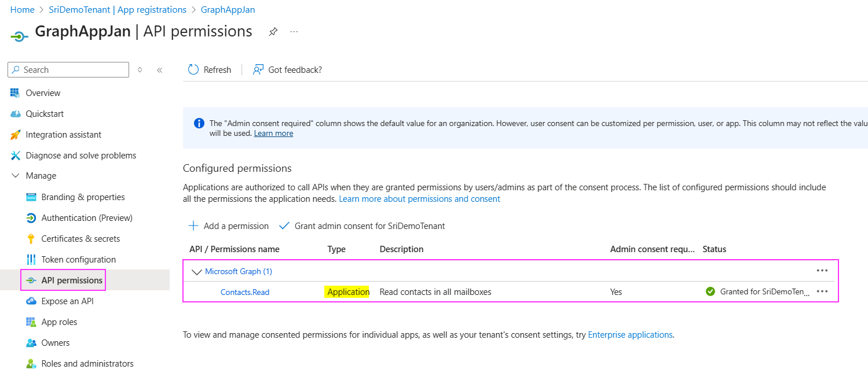Screen dimensions: 868x373
Task: Click the Certificates & secrets key icon
Action: click(31, 239)
